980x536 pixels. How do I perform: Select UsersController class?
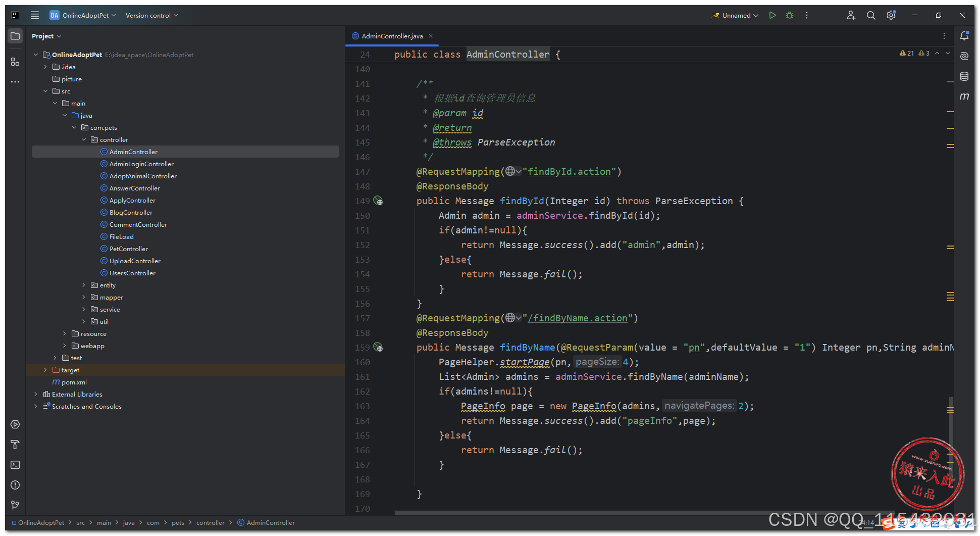[132, 273]
